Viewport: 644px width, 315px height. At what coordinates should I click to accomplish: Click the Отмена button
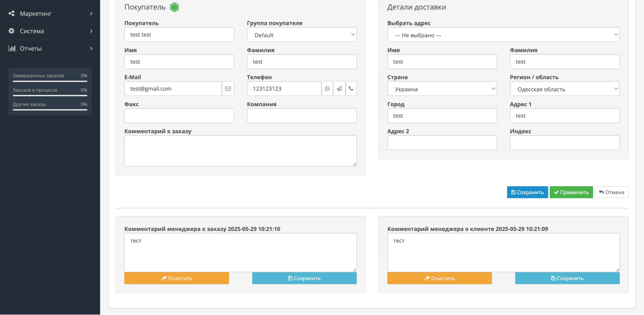click(x=611, y=192)
